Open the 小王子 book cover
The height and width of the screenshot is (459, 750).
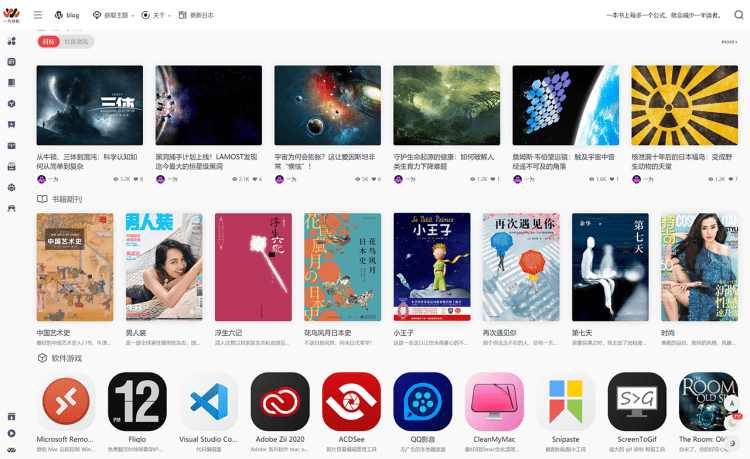[432, 267]
